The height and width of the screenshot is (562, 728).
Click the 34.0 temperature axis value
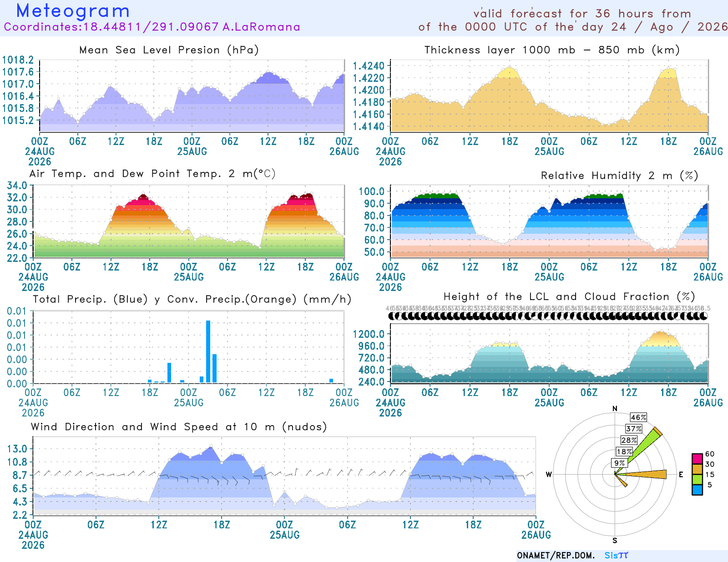coord(17,186)
